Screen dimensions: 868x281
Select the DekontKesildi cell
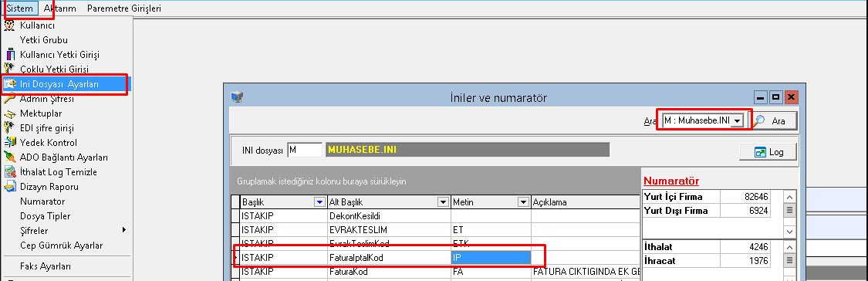389,216
